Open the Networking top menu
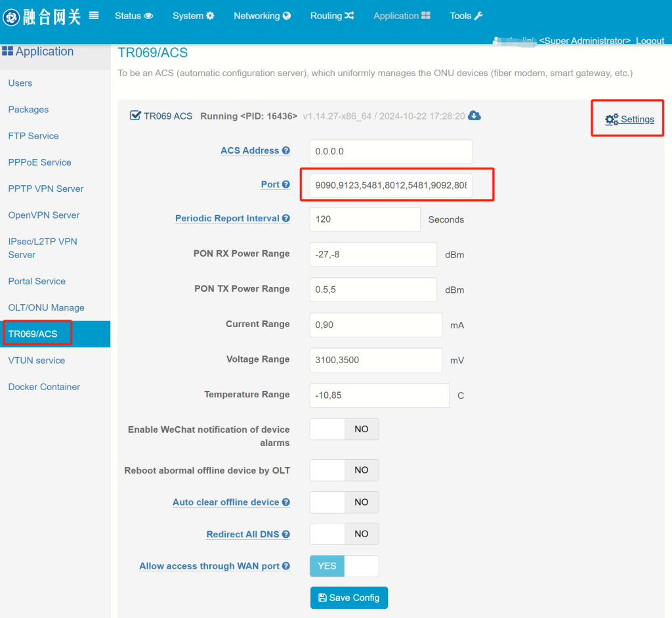The height and width of the screenshot is (618, 672). point(262,16)
